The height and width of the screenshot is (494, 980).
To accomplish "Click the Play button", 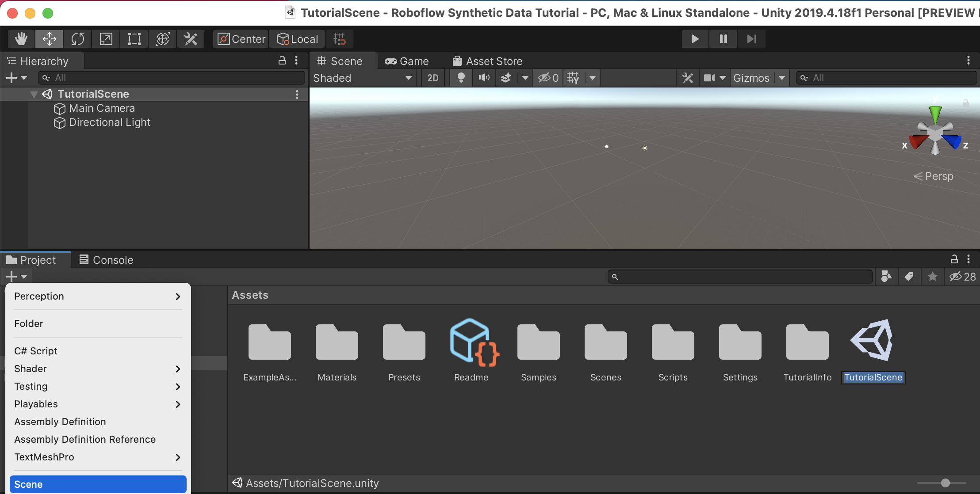I will pyautogui.click(x=695, y=39).
